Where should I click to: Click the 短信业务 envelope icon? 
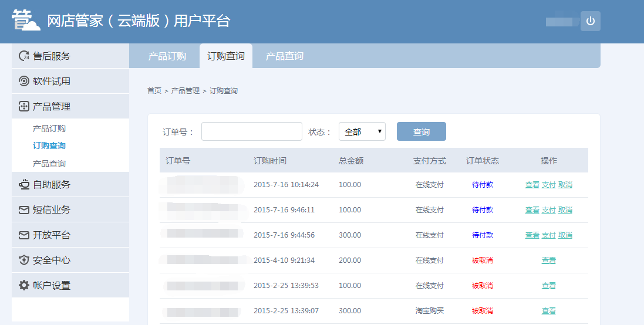click(x=24, y=210)
